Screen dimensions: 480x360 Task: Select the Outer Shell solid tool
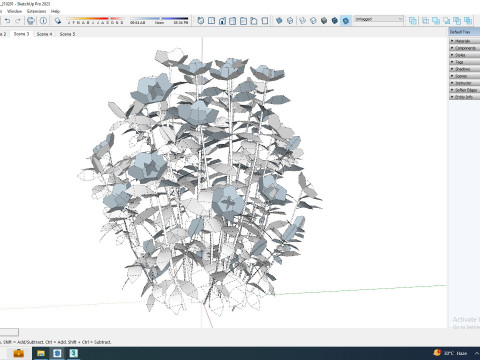(x=413, y=21)
